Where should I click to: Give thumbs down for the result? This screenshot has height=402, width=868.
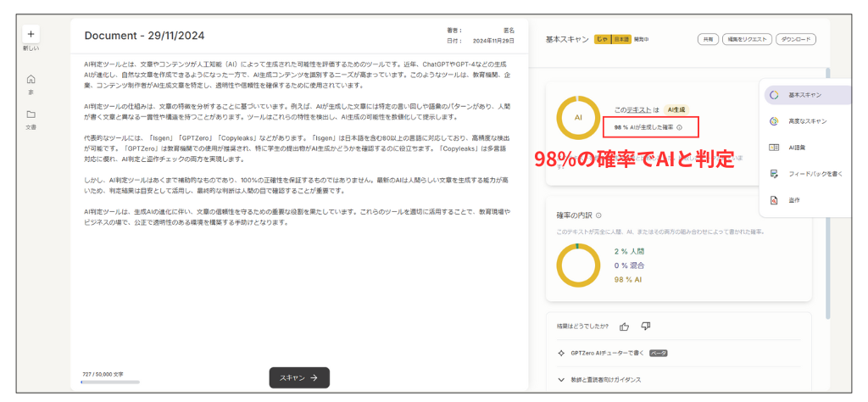[x=645, y=327]
